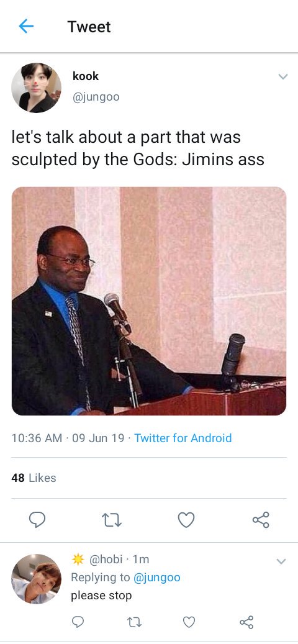Open @hobi's profile avatar
Image resolution: width=298 pixels, height=644 pixels.
[36, 579]
